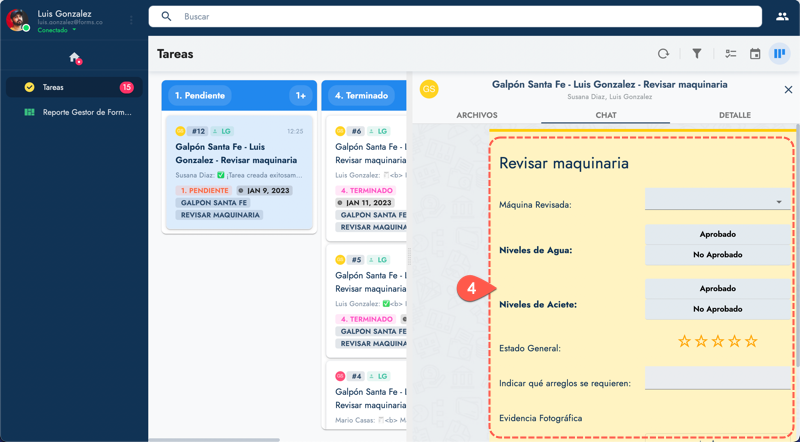Click the 1+ count button in Pendiente
Viewport: 800px width, 442px height.
301,95
